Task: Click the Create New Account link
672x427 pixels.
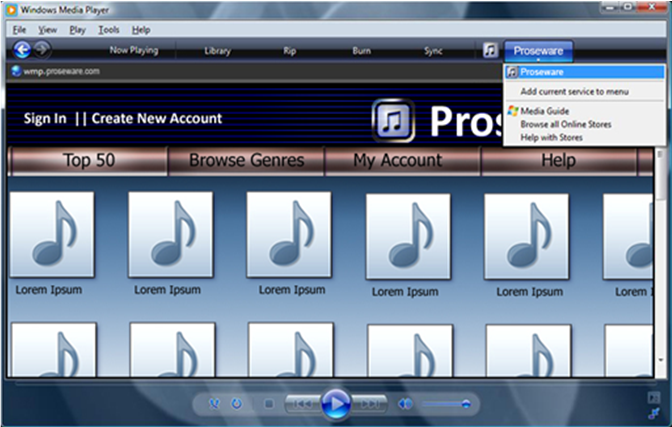Action: pyautogui.click(x=157, y=118)
